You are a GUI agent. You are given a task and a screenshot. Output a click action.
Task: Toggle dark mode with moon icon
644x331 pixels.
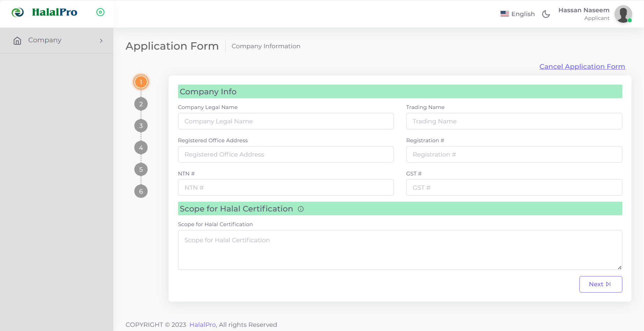(x=546, y=14)
